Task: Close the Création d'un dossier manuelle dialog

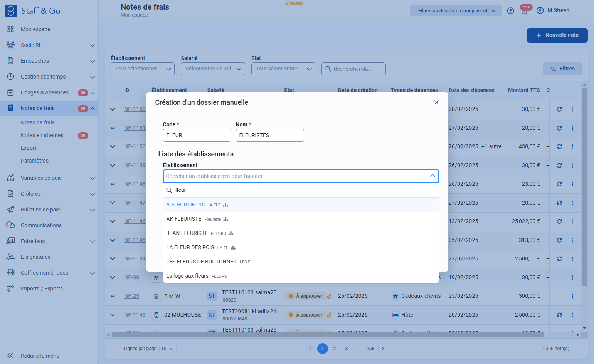Action: pos(436,102)
